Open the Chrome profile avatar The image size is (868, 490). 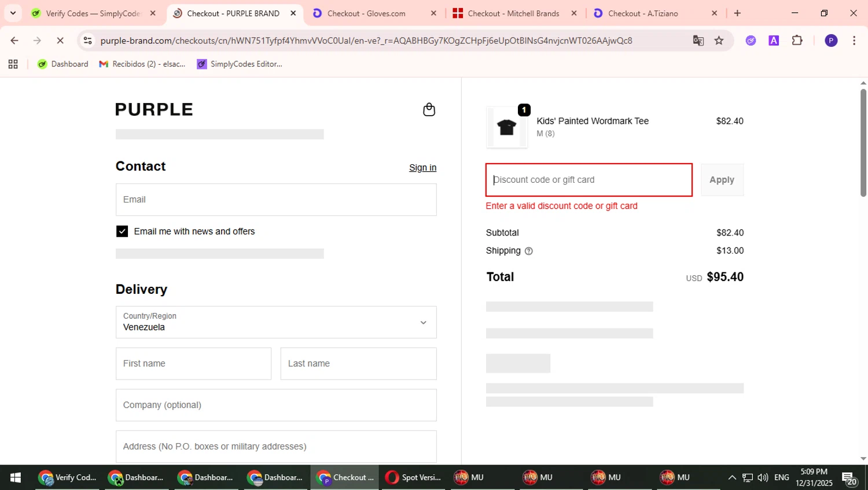831,40
